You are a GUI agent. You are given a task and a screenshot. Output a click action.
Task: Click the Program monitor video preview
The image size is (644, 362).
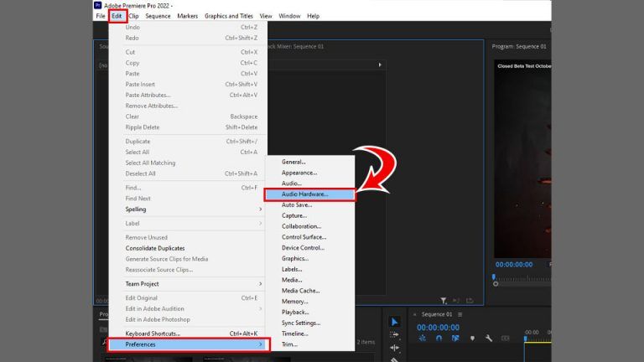522,159
